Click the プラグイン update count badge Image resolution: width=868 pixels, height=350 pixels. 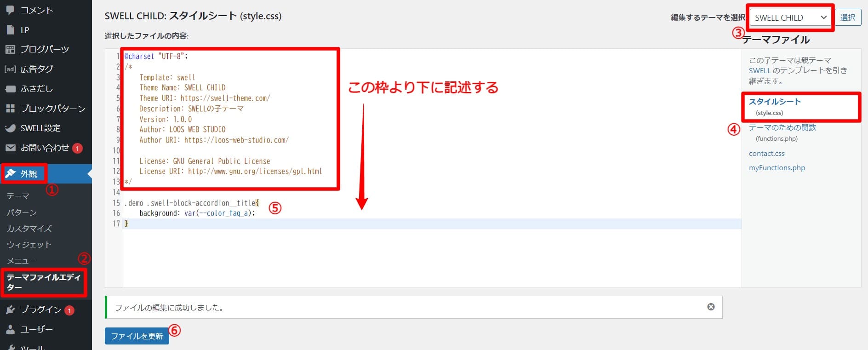pyautogui.click(x=69, y=310)
